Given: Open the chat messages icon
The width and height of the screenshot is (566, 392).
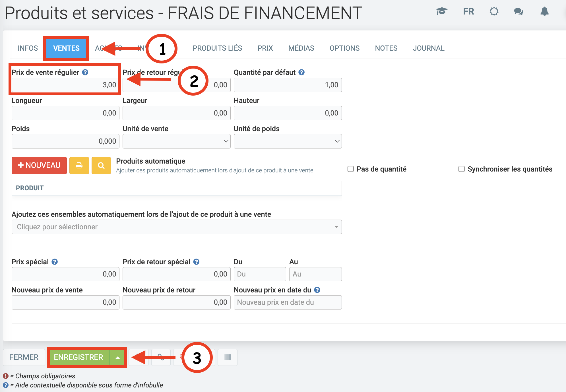Looking at the screenshot, I should point(519,11).
